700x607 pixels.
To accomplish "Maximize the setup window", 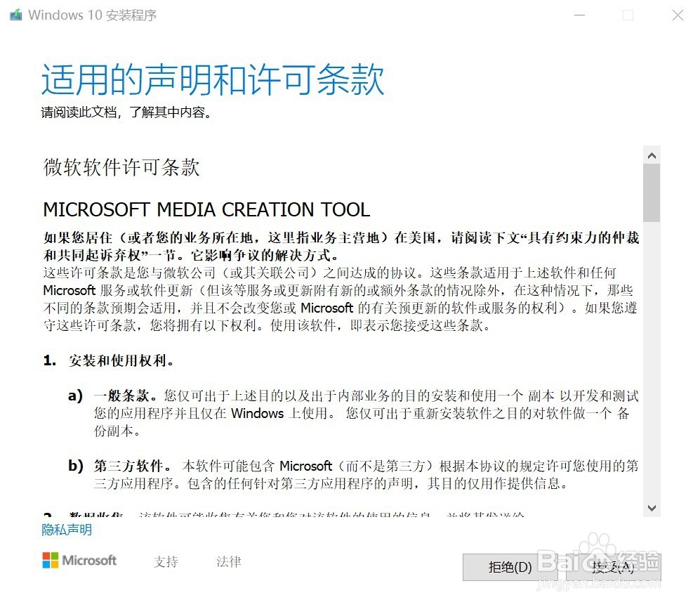I will coord(628,15).
